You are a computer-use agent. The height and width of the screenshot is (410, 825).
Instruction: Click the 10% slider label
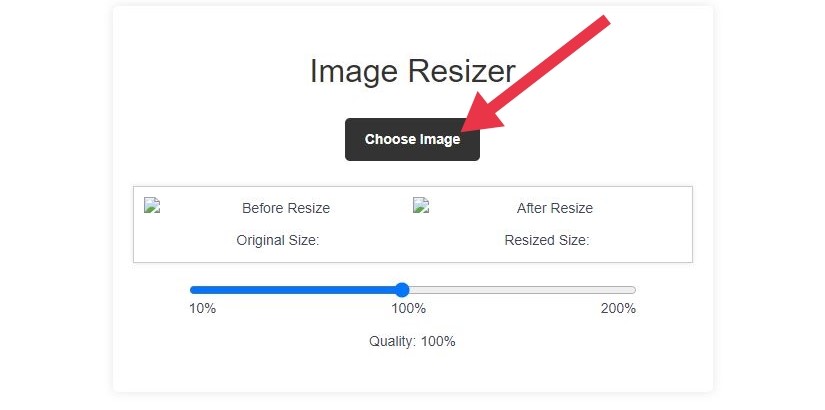pyautogui.click(x=203, y=308)
